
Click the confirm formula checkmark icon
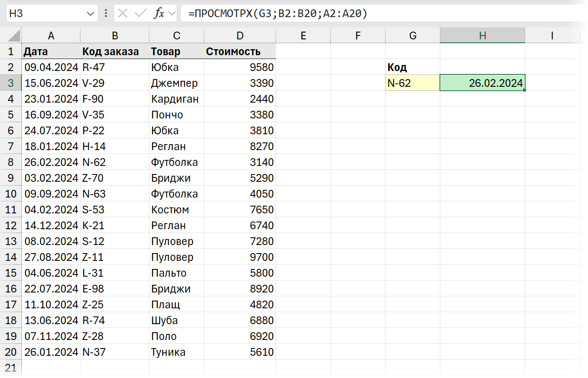[140, 13]
